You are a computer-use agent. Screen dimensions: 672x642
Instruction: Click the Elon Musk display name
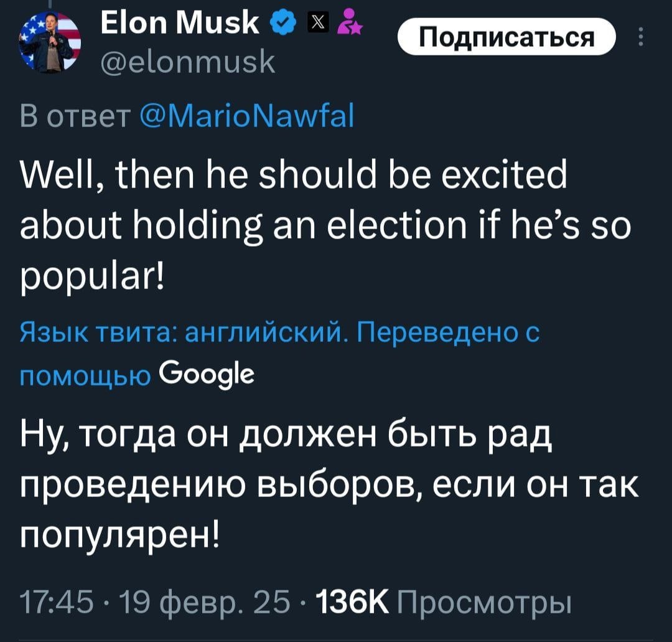tap(179, 24)
